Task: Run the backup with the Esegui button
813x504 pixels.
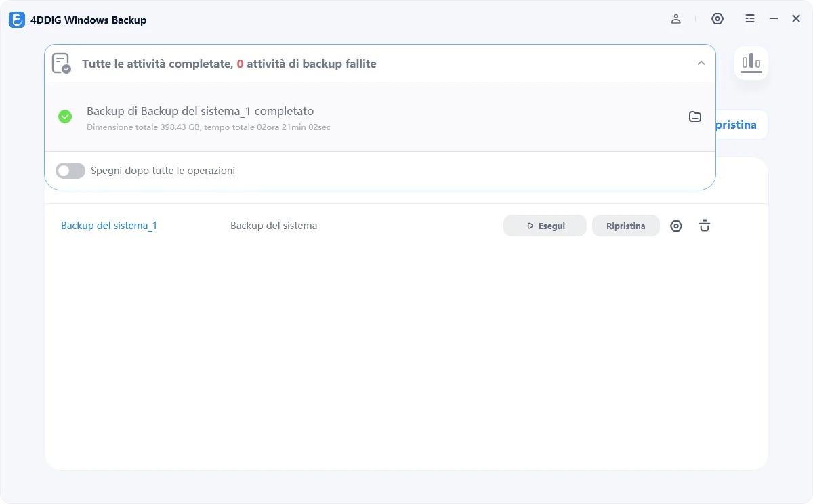Action: (x=544, y=226)
